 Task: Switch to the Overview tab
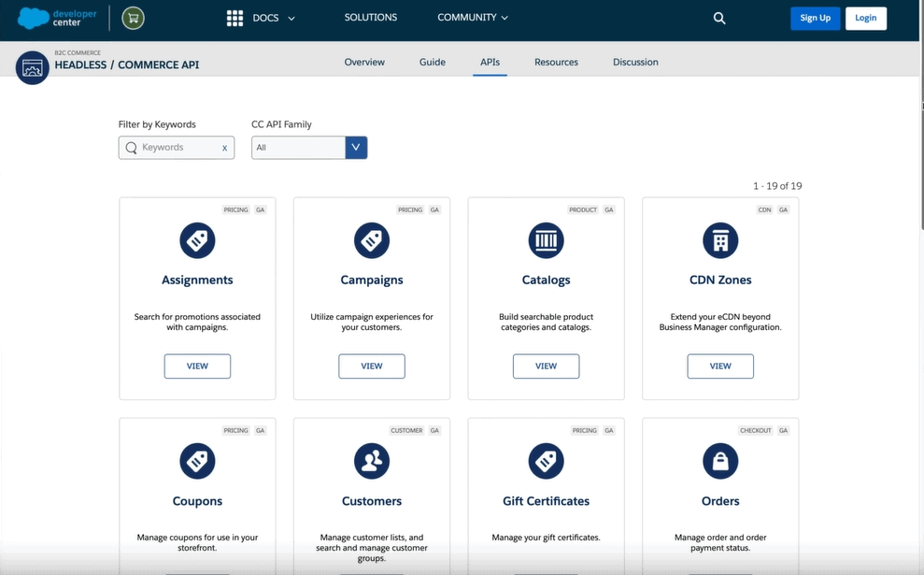click(364, 62)
